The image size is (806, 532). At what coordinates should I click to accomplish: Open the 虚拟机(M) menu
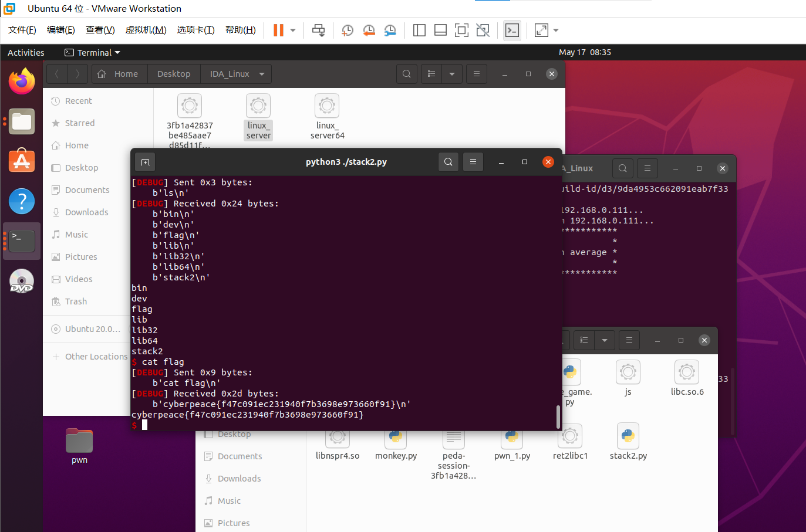[146, 30]
